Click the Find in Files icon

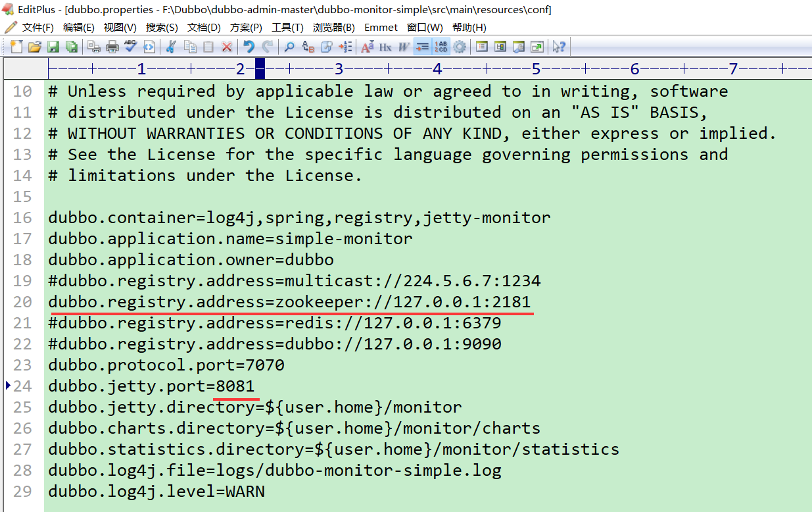point(327,47)
